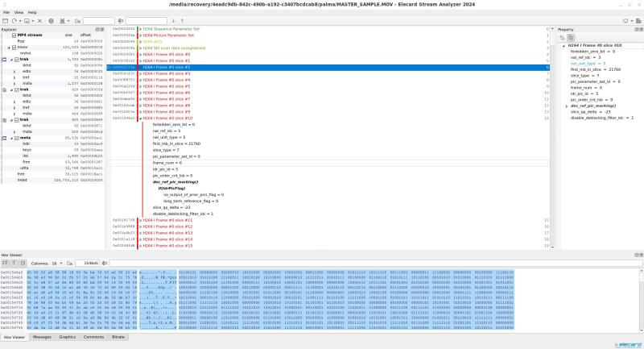Image resolution: width=644 pixels, height=349 pixels.
Task: Click the globe settings toolbar icon
Action: click(x=51, y=21)
